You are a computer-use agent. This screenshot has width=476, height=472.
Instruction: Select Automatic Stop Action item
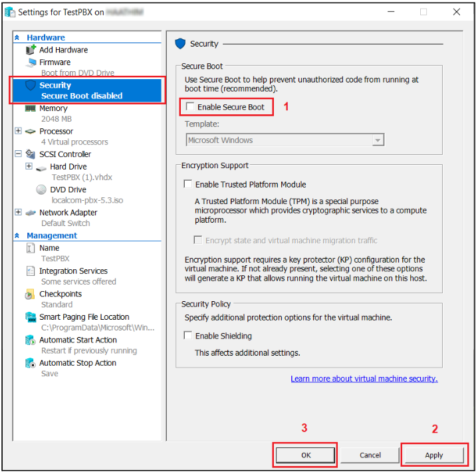tap(77, 363)
